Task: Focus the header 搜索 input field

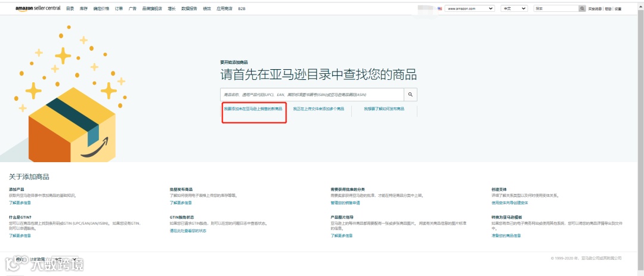Action: (x=556, y=8)
